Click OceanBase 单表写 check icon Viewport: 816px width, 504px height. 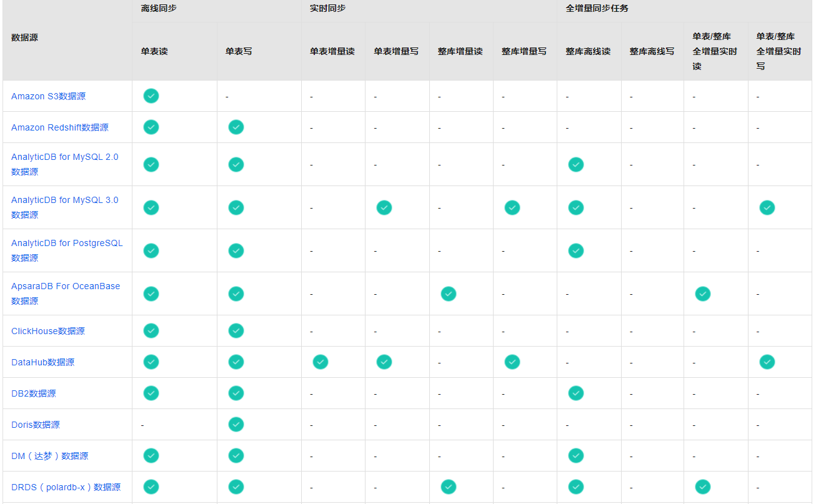click(236, 294)
